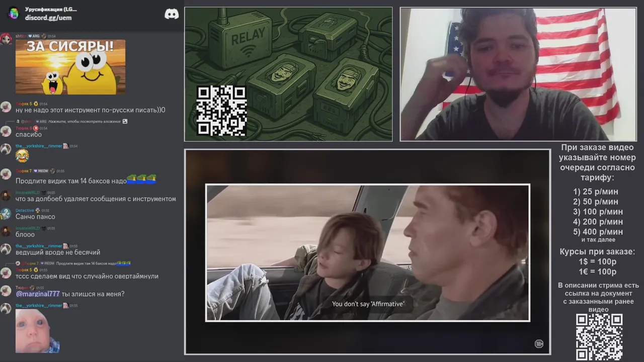Click the avatar beside the baby face image
Image resolution: width=644 pixels, height=362 pixels.
click(x=6, y=309)
